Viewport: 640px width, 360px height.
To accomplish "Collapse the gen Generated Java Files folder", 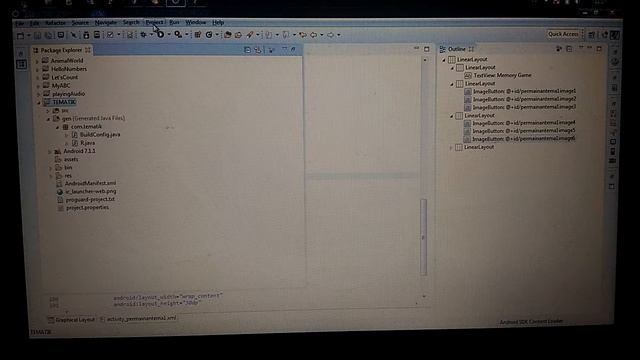I will [48, 119].
